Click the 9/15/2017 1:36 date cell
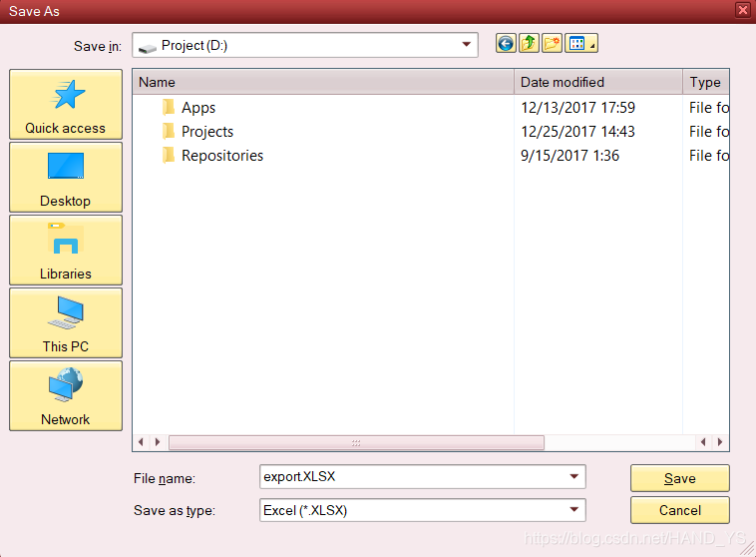This screenshot has height=557, width=756. (569, 156)
